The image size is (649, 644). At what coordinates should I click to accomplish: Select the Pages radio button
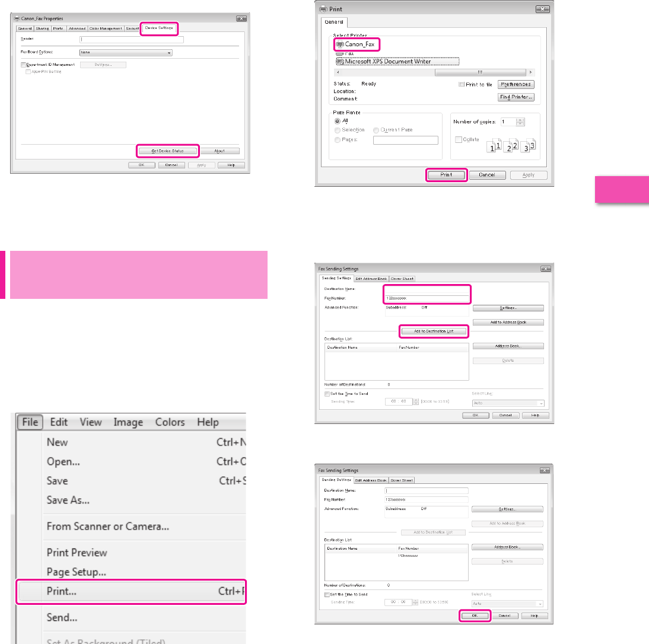pos(338,140)
